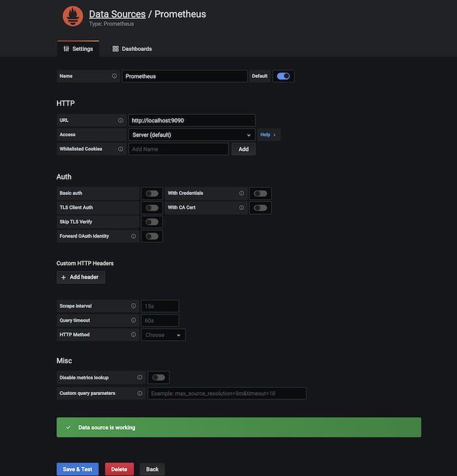Click the With Credentials info icon

242,193
